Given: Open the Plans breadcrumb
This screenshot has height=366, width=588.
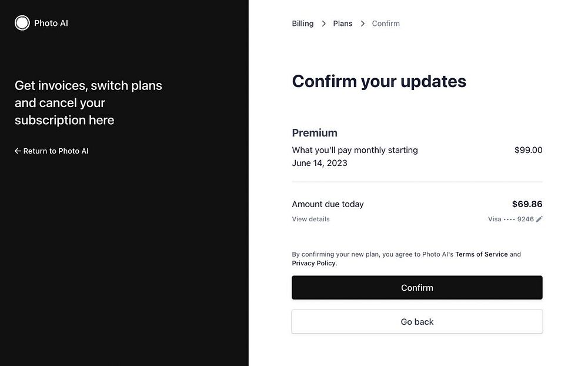Looking at the screenshot, I should coord(343,24).
